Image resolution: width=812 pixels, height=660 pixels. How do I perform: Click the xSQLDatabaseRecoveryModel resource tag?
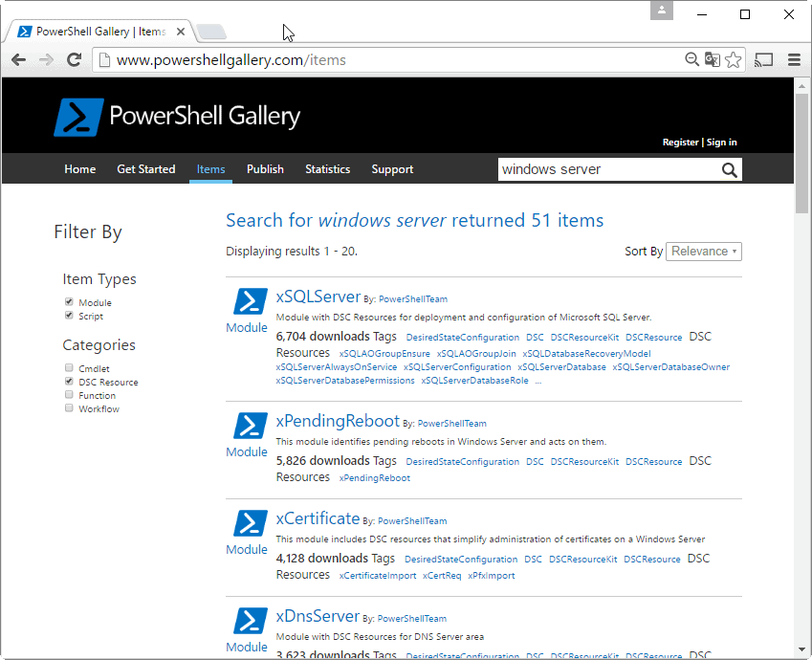click(586, 354)
